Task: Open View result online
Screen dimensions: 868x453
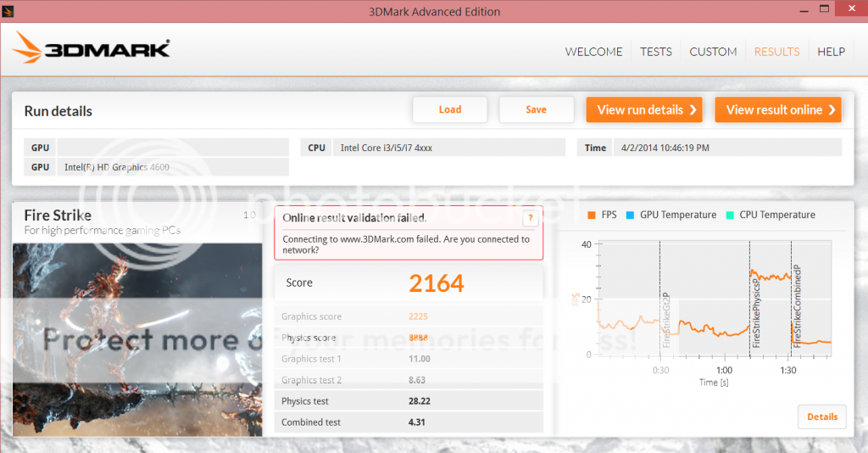Action: tap(777, 109)
